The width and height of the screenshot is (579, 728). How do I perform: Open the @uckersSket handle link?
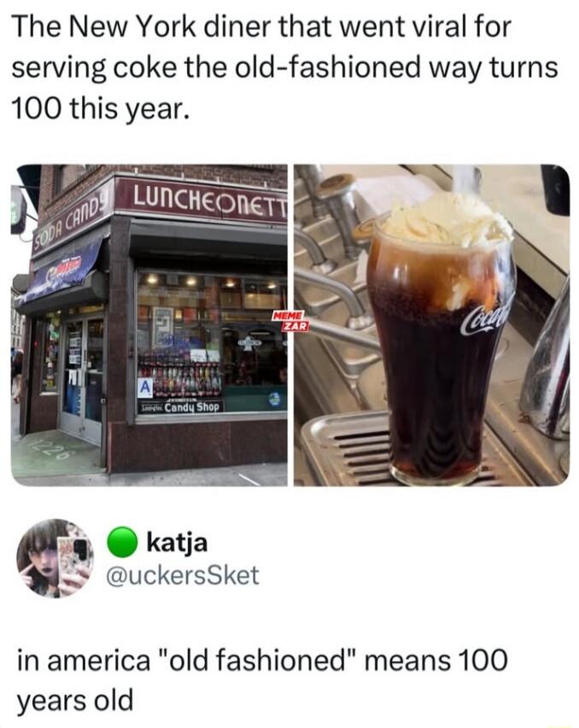coord(183,575)
